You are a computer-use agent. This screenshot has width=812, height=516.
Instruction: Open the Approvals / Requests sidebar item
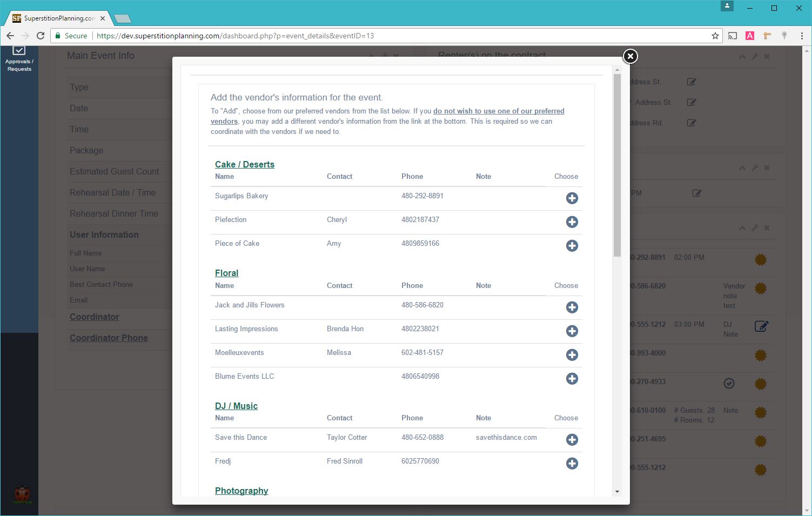[19, 59]
